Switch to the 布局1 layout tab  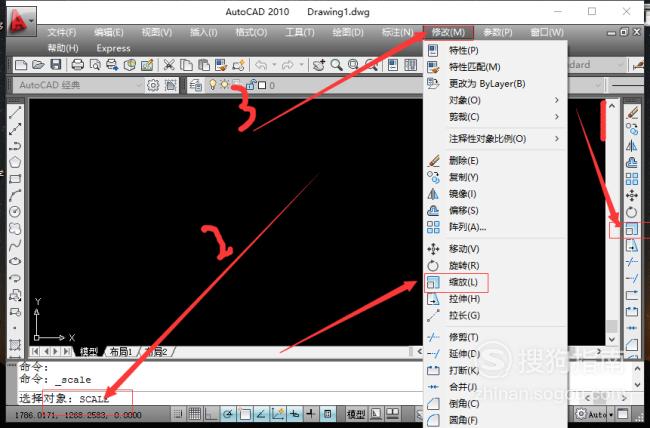click(121, 352)
